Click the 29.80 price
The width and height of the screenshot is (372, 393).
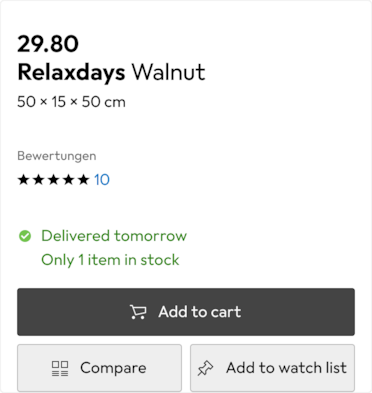click(x=48, y=44)
